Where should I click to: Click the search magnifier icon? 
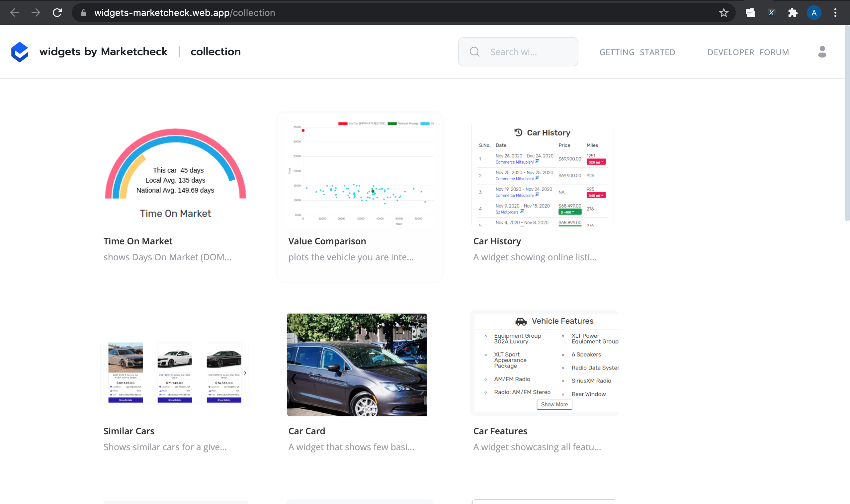474,51
